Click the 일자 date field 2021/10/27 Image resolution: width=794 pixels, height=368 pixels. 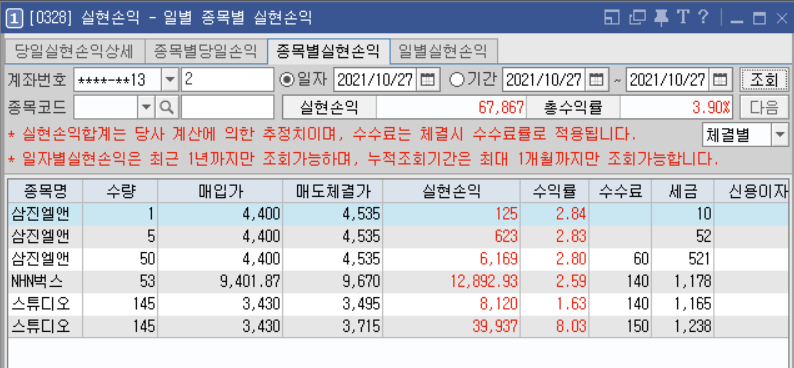point(376,79)
